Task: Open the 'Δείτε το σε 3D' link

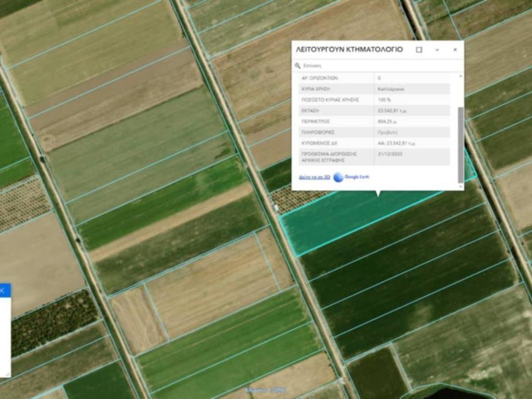Action: tap(315, 177)
